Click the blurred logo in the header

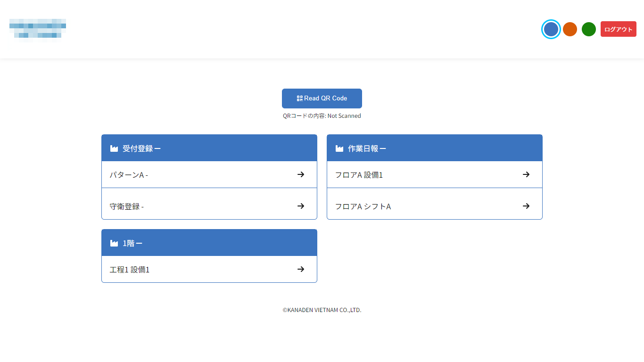tap(38, 30)
